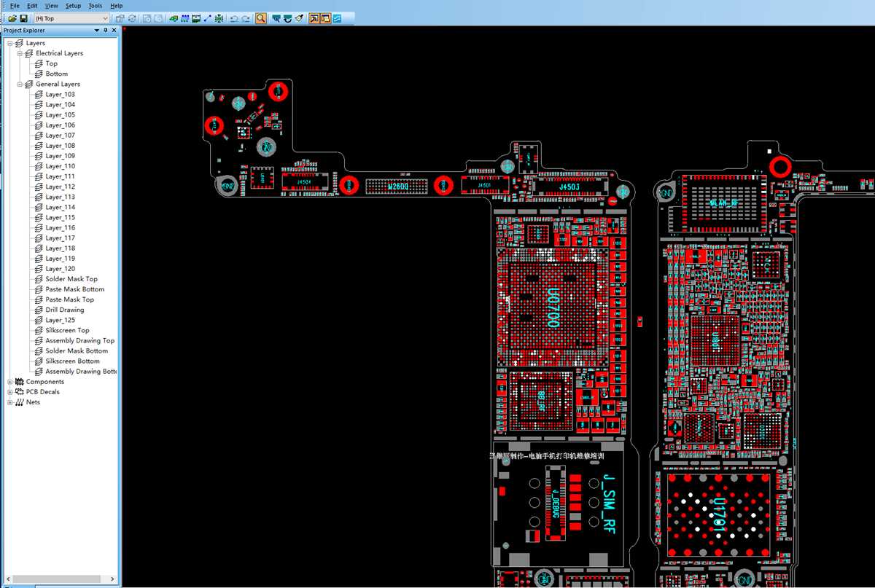Image resolution: width=875 pixels, height=588 pixels.
Task: Select the Assembly Drawing Top layer
Action: point(79,340)
